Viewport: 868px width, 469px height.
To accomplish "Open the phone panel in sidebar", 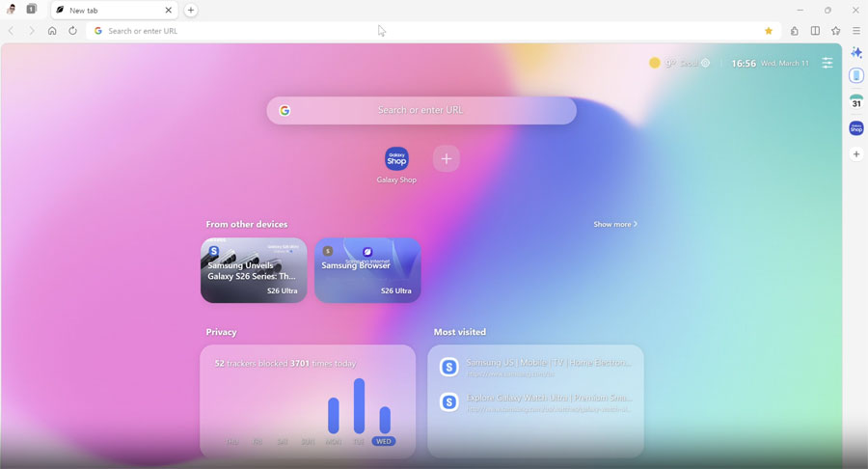I will point(856,75).
